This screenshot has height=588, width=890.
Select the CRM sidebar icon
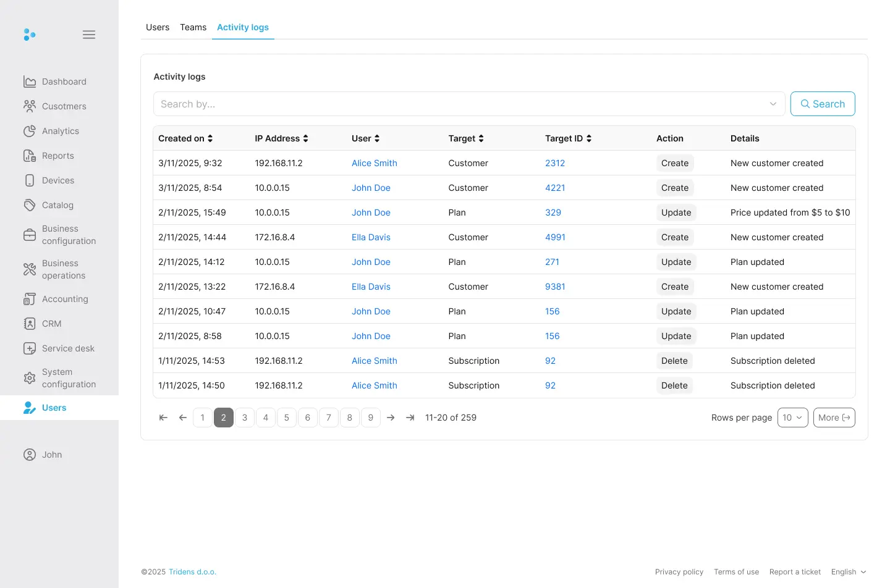coord(30,324)
